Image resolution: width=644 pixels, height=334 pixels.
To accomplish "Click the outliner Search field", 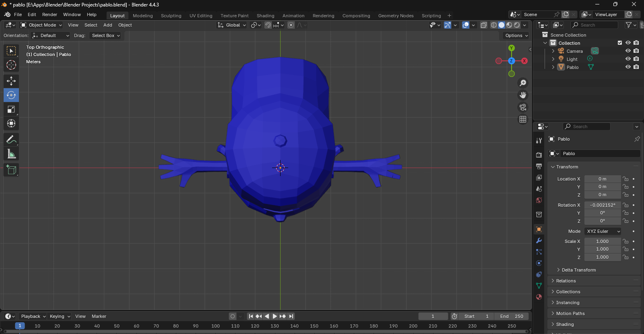I will click(594, 25).
